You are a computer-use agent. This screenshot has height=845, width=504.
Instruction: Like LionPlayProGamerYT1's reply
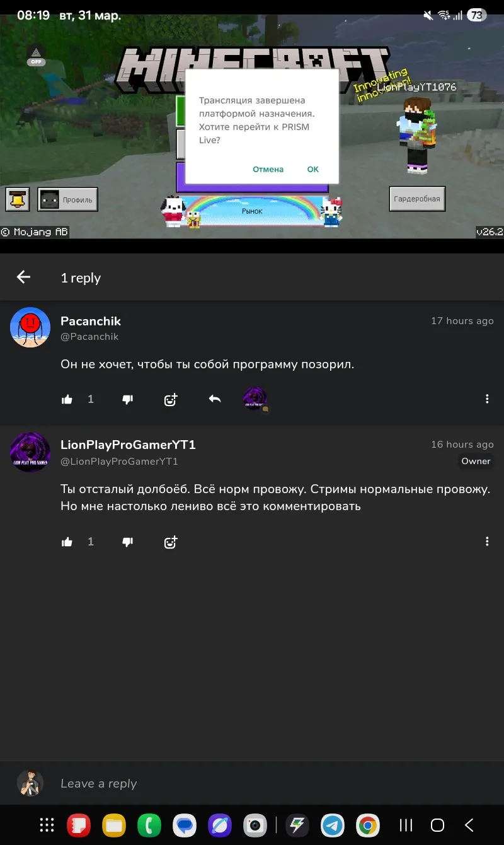tap(67, 542)
